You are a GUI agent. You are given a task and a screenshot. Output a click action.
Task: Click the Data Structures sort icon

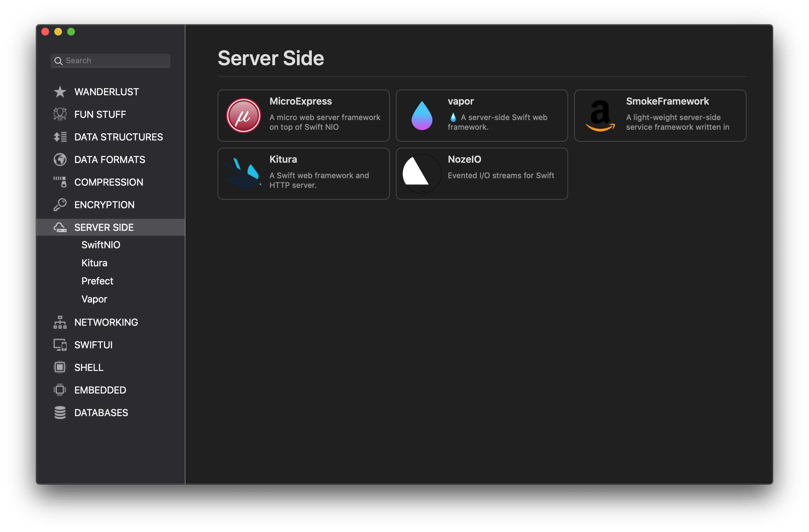point(60,137)
